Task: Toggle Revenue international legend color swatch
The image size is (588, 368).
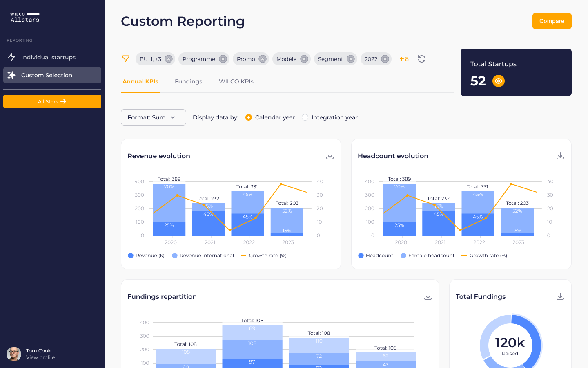Action: (x=175, y=256)
